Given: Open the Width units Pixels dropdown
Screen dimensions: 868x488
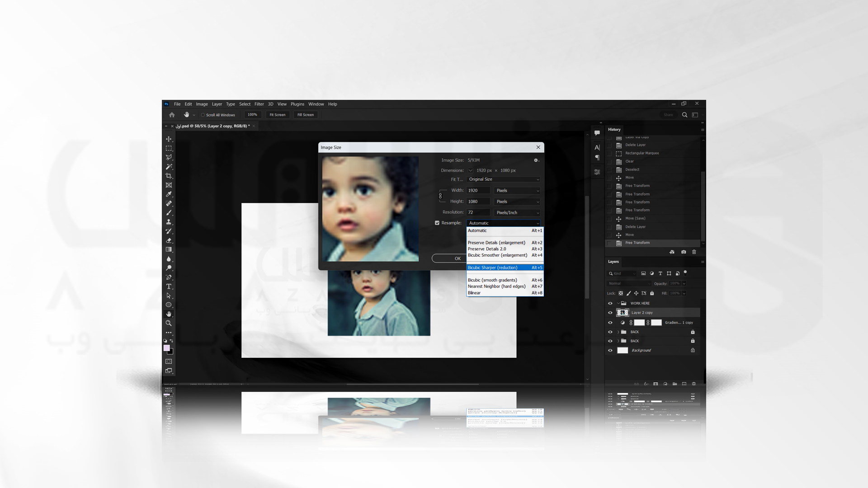Looking at the screenshot, I should click(517, 191).
